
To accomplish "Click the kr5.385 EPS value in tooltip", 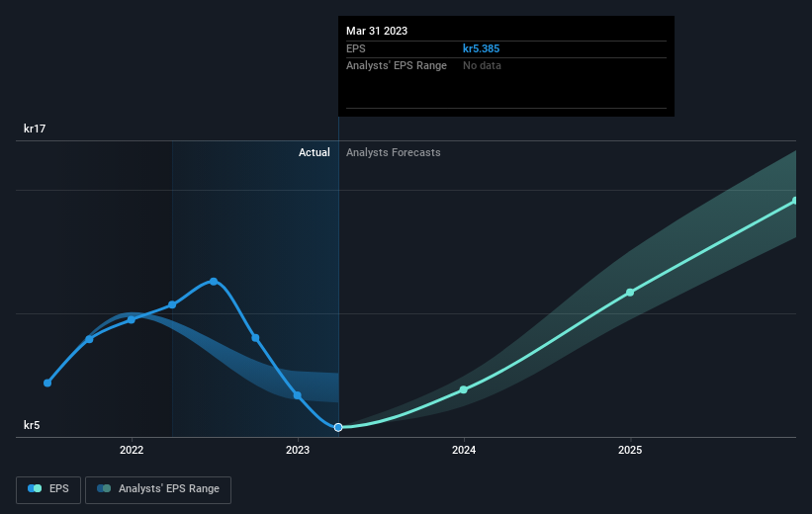I will point(481,48).
